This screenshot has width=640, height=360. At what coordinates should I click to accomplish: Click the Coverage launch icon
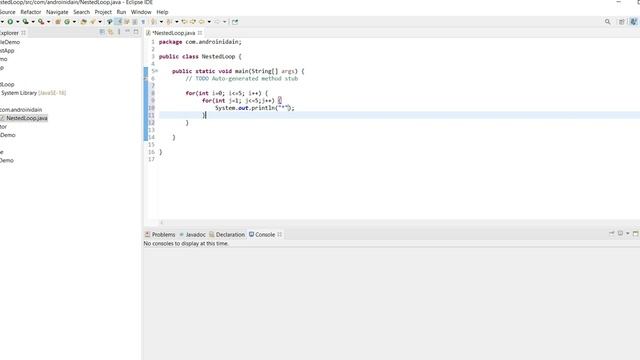point(25,22)
